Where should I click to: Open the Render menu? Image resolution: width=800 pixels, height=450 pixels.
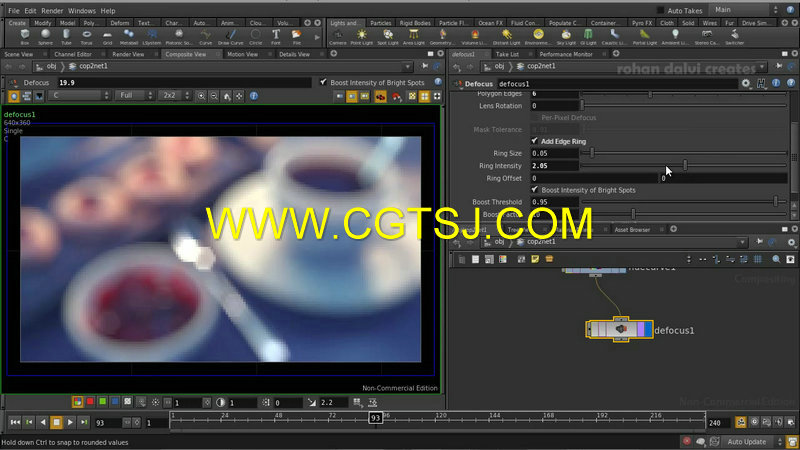pyautogui.click(x=52, y=10)
